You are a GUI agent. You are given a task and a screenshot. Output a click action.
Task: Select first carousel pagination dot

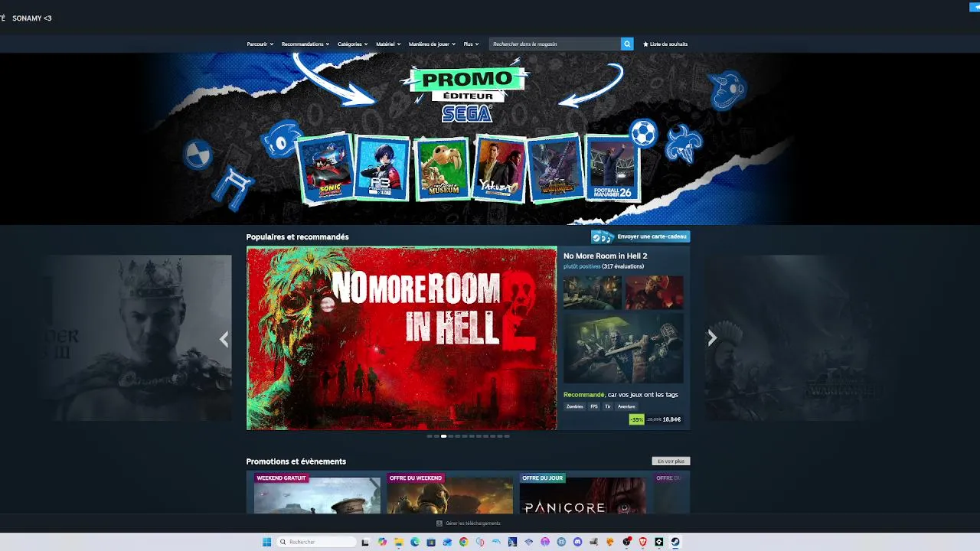coord(430,436)
